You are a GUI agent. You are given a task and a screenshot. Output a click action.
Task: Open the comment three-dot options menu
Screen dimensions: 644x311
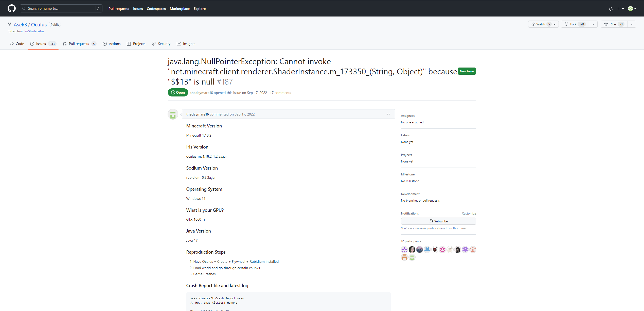(387, 114)
